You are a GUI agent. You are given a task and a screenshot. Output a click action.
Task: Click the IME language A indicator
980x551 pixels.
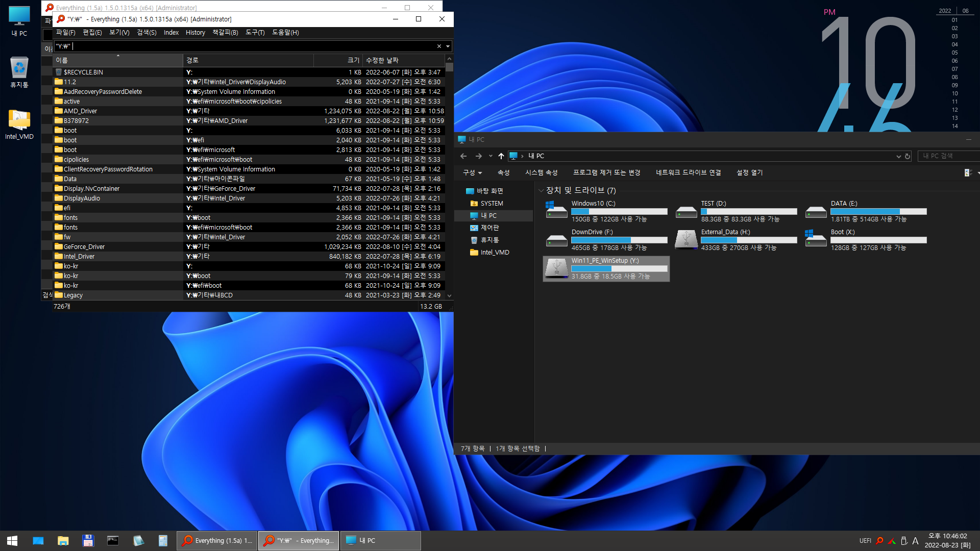(x=915, y=541)
